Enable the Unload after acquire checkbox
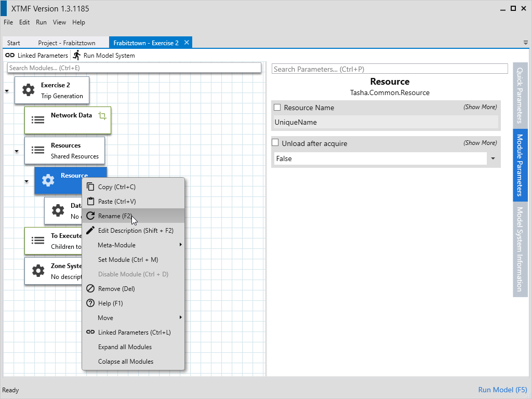This screenshot has width=532, height=399. pyautogui.click(x=276, y=143)
